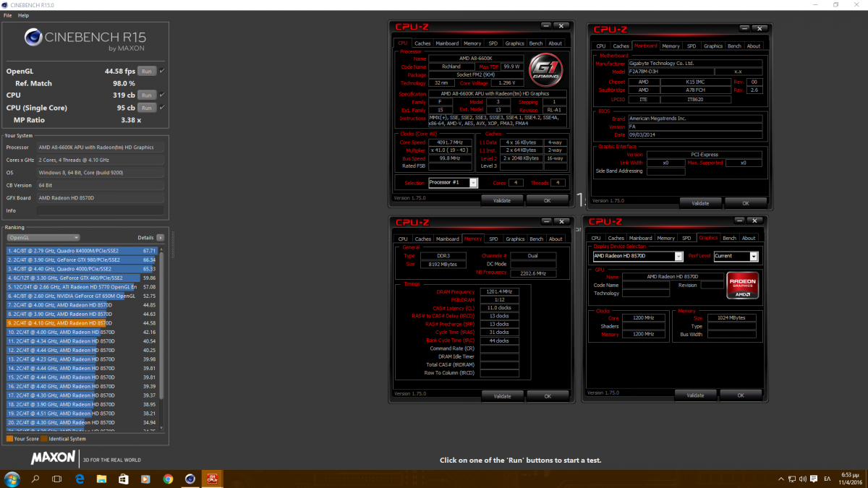Run the OpenGL benchmark

[147, 71]
